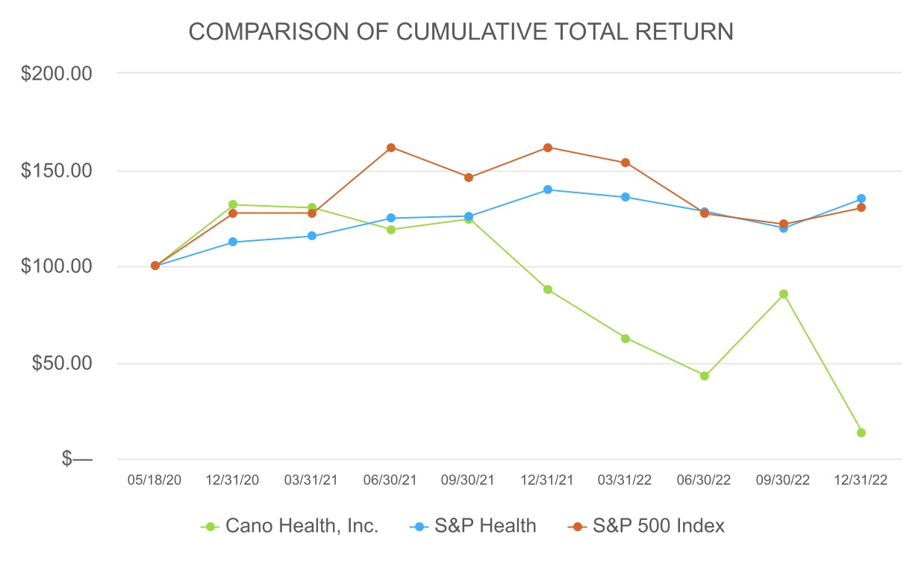Select the S&P 500 Index legend label
Image resolution: width=924 pixels, height=567 pixels.
click(x=659, y=526)
